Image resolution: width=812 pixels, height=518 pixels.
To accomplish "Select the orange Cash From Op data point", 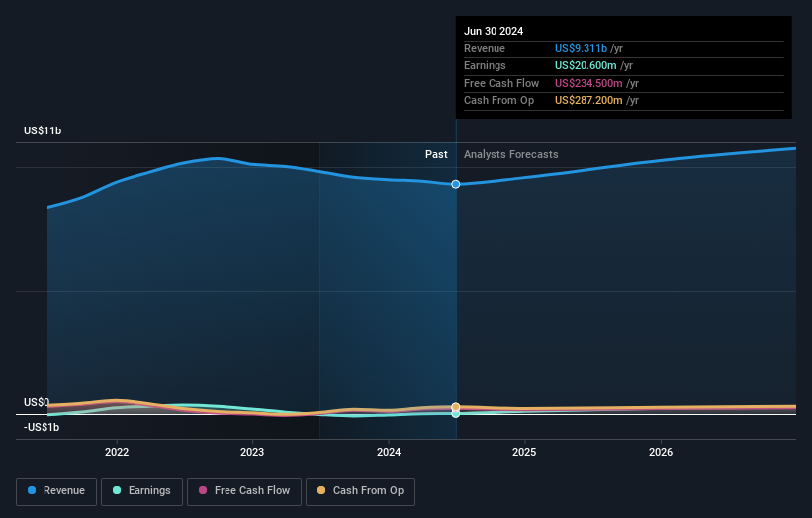I will click(x=456, y=407).
